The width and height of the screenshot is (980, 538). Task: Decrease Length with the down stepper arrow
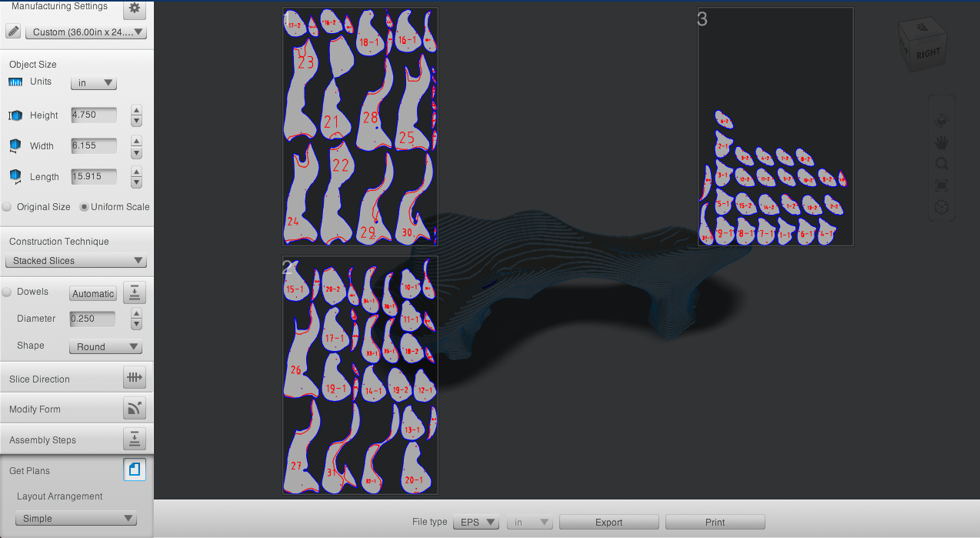click(136, 182)
